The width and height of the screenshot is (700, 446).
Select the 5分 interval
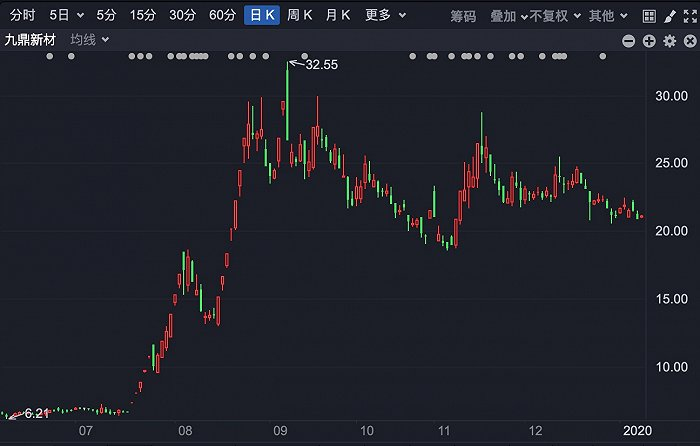pyautogui.click(x=106, y=15)
